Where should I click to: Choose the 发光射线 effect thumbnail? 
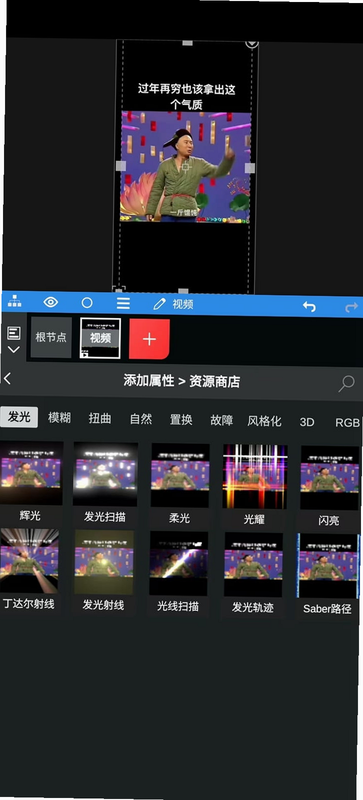tap(104, 562)
